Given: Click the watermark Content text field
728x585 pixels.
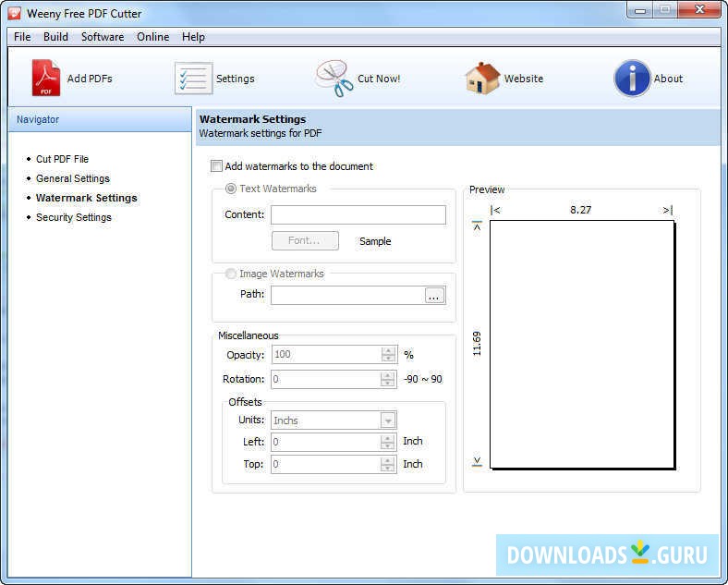Looking at the screenshot, I should 358,214.
